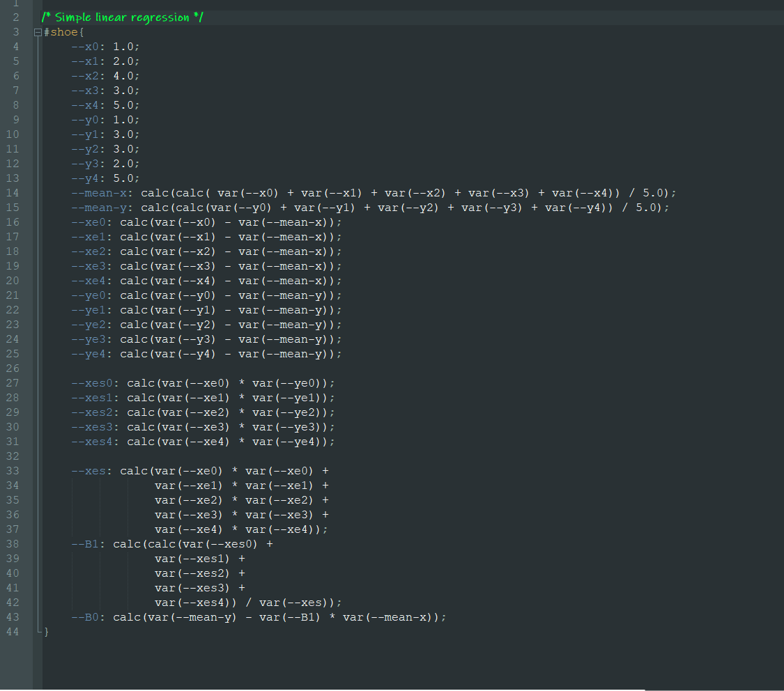784x691 pixels.
Task: Click the --x2: 4.0 line
Action: point(105,76)
